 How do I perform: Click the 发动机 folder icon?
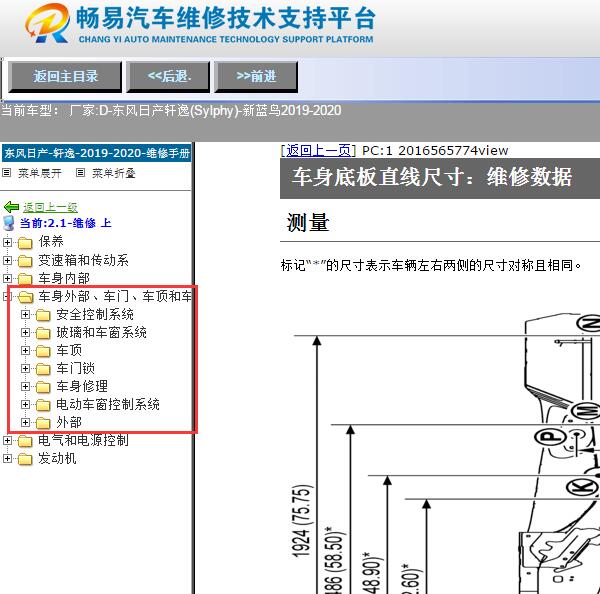(x=25, y=459)
